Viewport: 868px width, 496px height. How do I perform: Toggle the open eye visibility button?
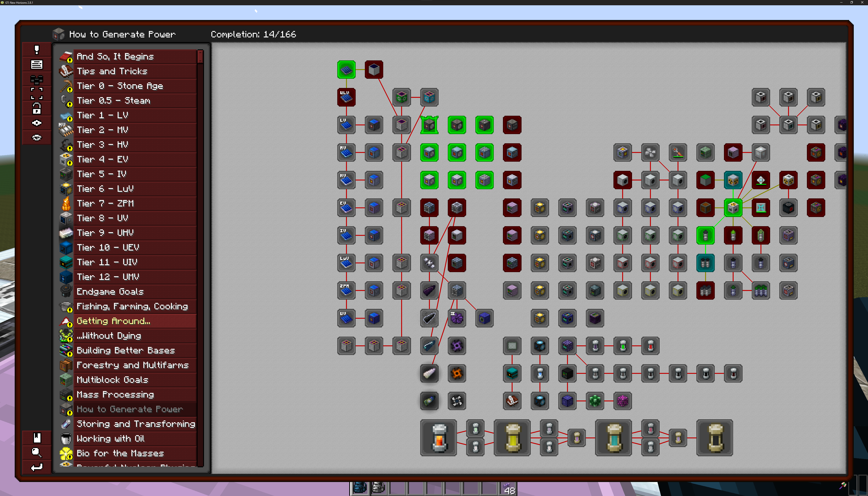37,123
